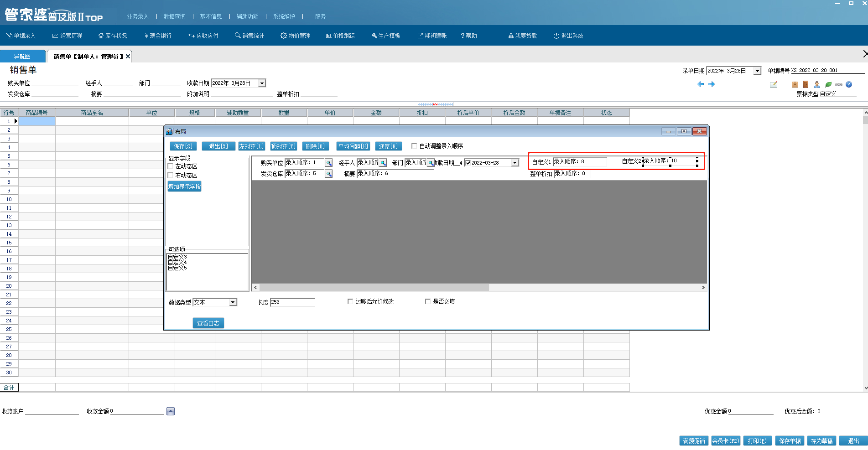The width and height of the screenshot is (868, 450).
Task: Toggle 过账后允许修改 checkbox
Action: [x=350, y=301]
